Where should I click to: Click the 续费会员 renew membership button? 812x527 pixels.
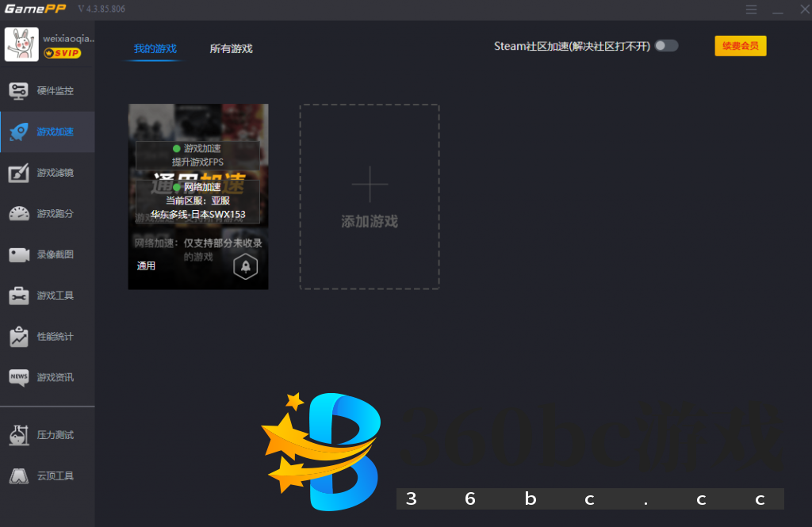pyautogui.click(x=740, y=46)
